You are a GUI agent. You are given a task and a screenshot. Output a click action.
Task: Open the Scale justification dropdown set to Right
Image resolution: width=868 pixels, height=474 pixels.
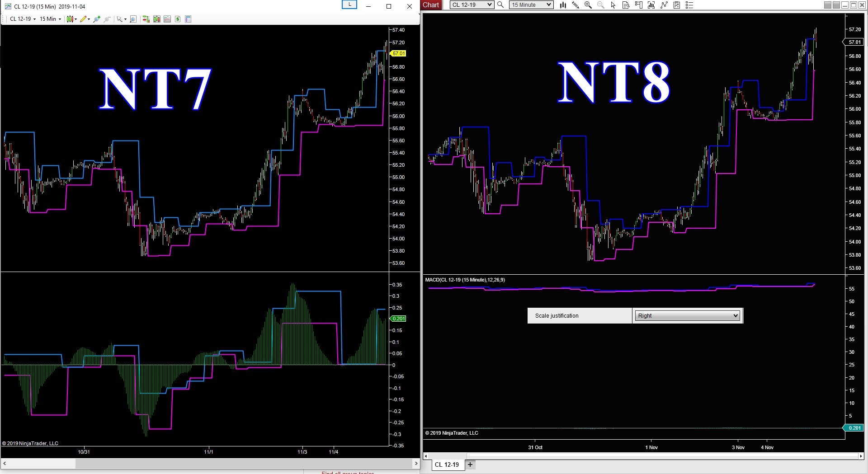click(x=687, y=315)
